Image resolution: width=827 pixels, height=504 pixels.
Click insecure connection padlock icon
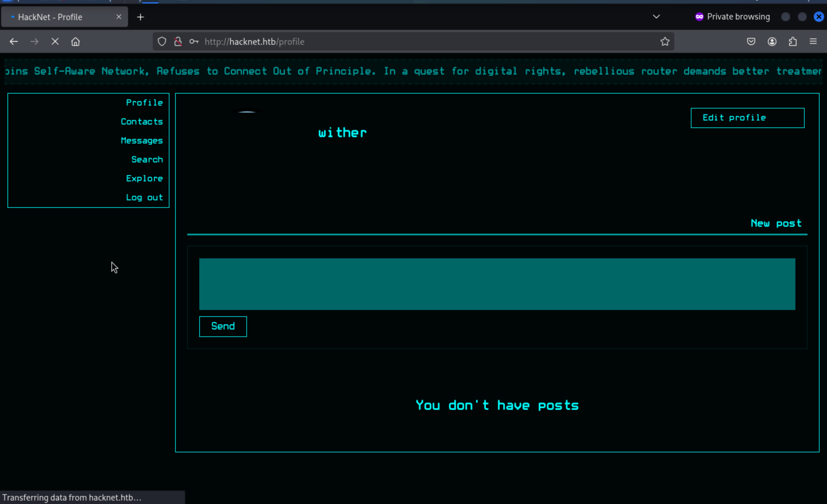tap(178, 42)
